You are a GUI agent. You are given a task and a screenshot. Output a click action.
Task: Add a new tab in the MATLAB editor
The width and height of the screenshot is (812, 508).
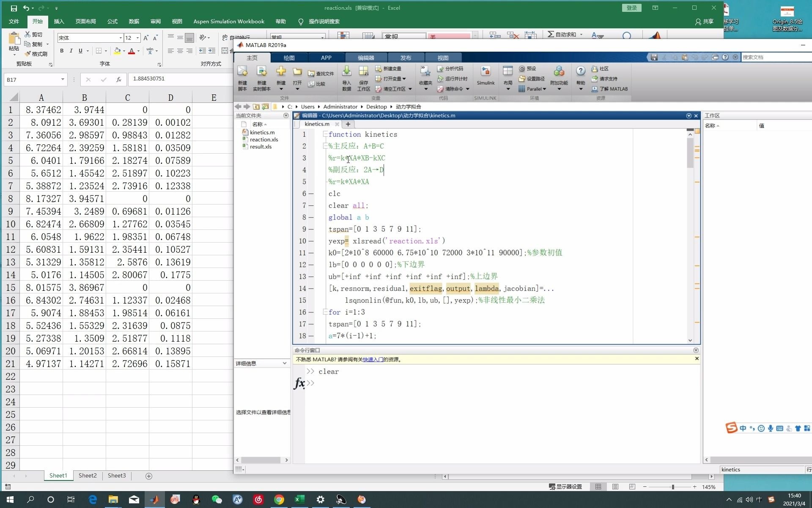pos(348,124)
